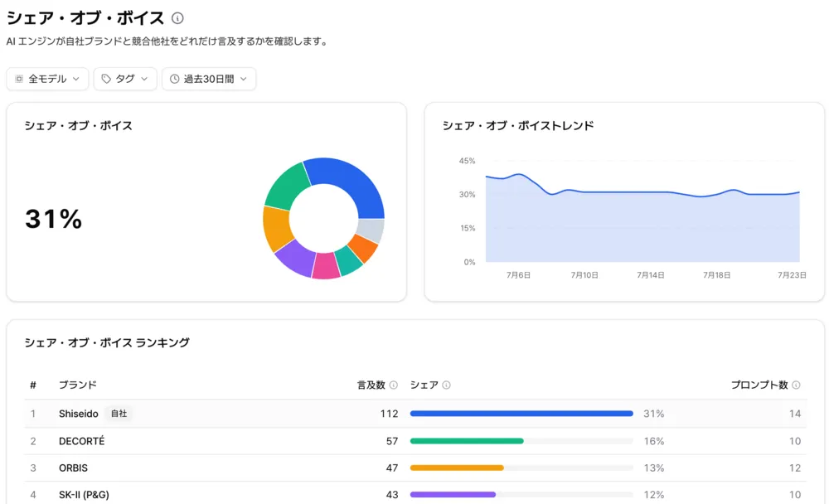Click the Shiseido brand row name
The width and height of the screenshot is (829, 504).
coord(78,414)
